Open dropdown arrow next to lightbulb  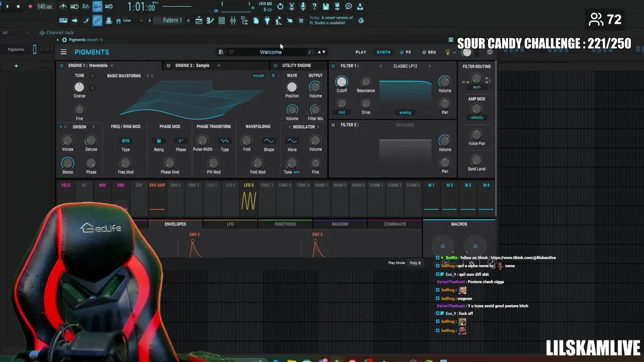(454, 52)
